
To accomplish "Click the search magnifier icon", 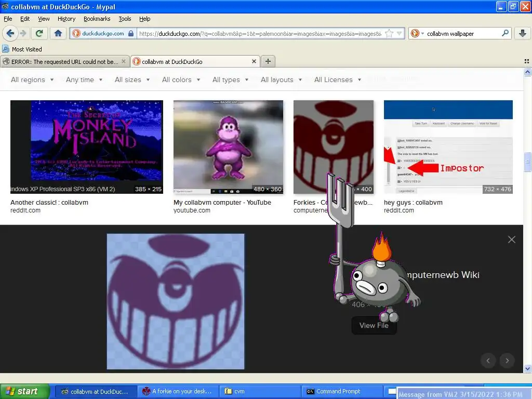I will click(505, 33).
